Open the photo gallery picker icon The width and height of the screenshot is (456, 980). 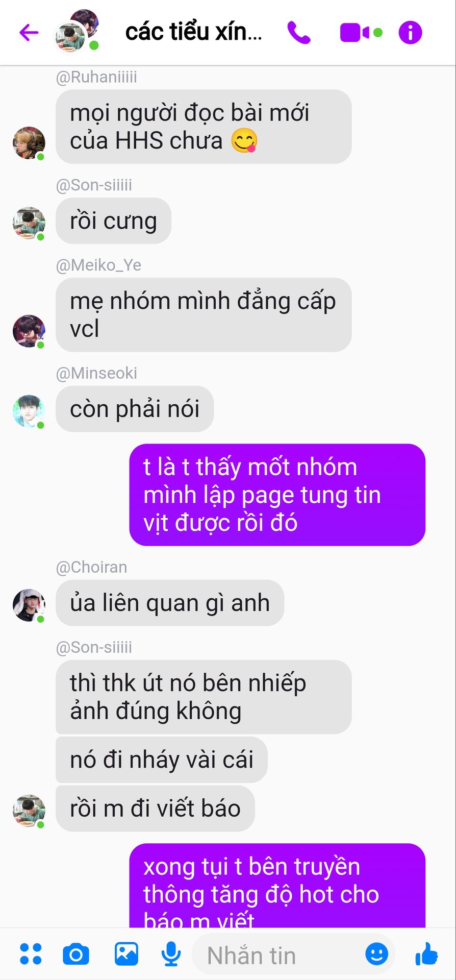click(126, 953)
